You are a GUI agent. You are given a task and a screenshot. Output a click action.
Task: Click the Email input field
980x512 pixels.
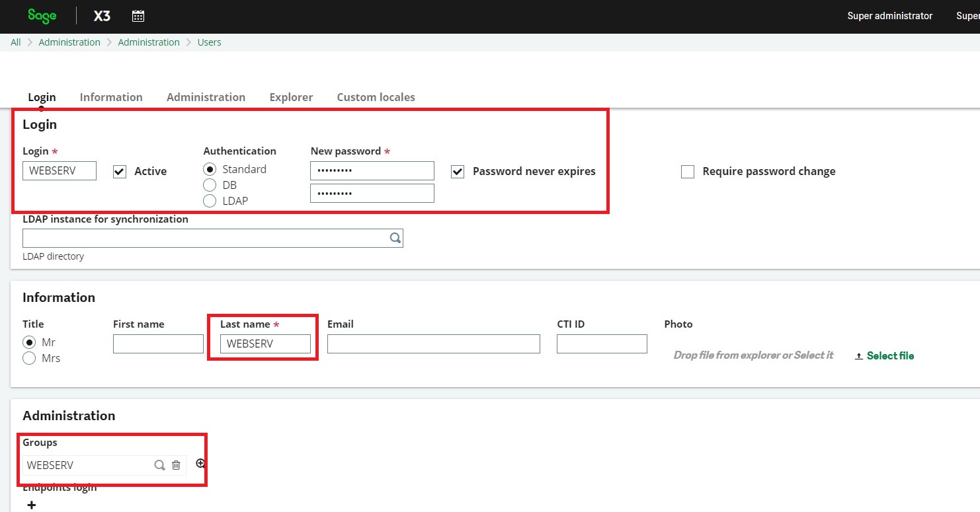[x=433, y=344]
